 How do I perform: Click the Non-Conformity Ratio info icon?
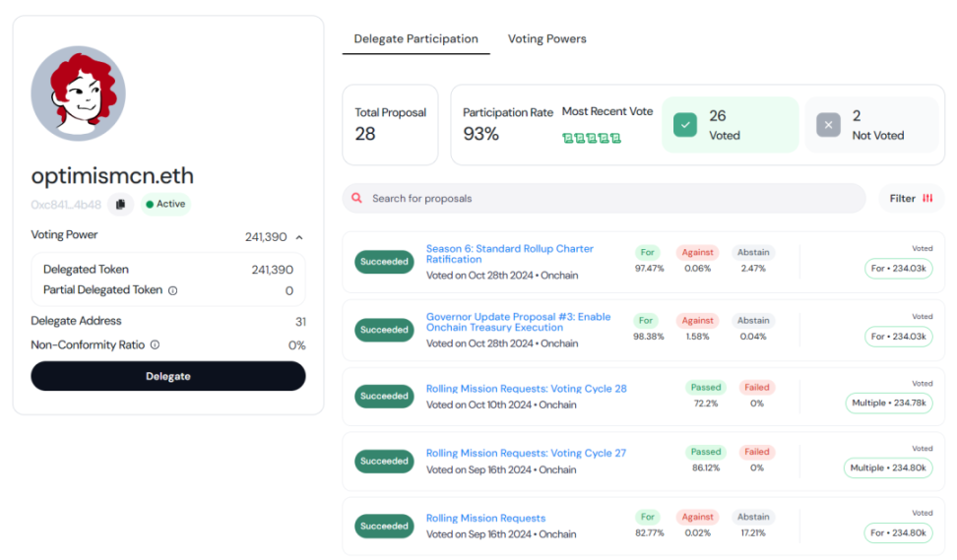(155, 345)
